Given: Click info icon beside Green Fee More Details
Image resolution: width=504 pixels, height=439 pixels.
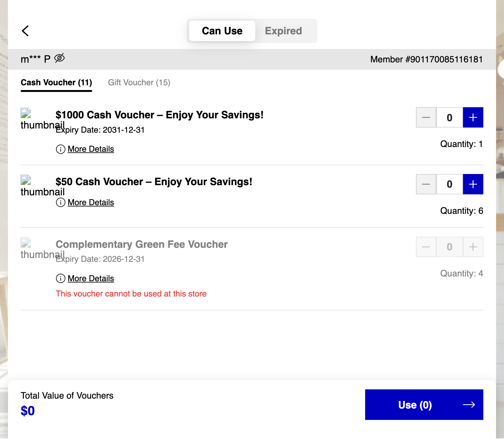Looking at the screenshot, I should pyautogui.click(x=60, y=278).
